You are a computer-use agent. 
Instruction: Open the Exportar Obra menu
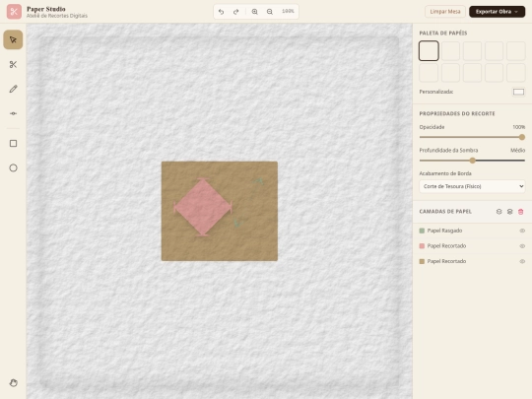click(498, 12)
